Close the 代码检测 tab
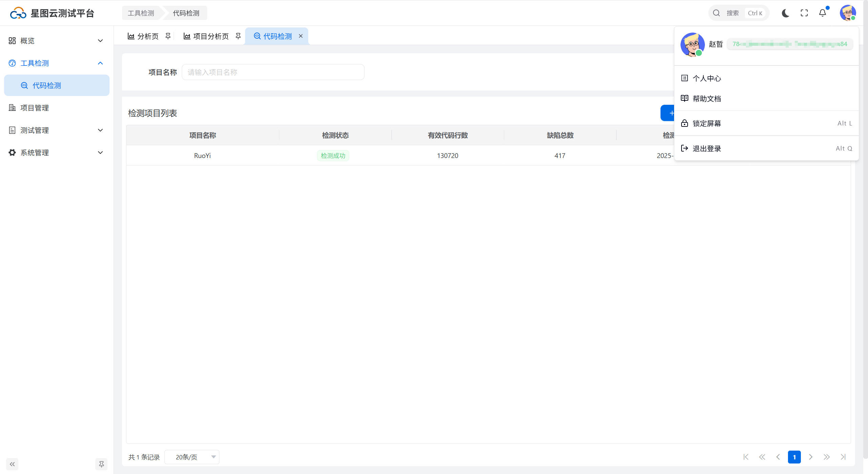Image resolution: width=868 pixels, height=474 pixels. [x=300, y=36]
